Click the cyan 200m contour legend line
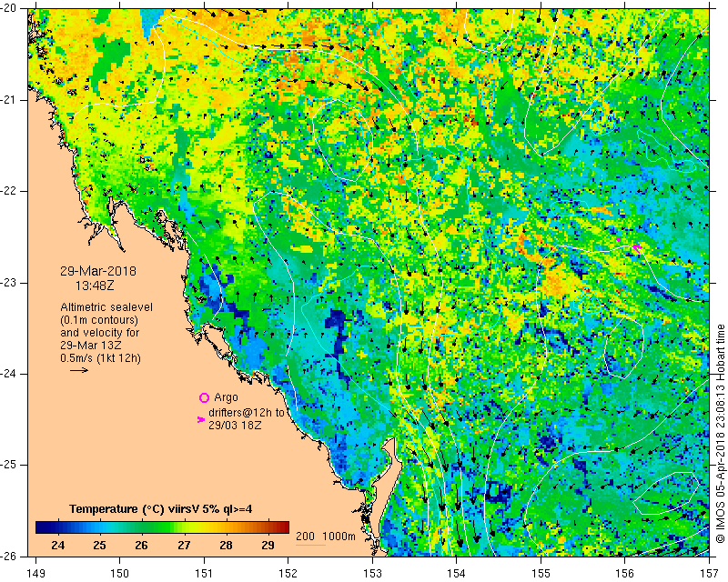Image resolution: width=728 pixels, height=582 pixels. click(310, 545)
